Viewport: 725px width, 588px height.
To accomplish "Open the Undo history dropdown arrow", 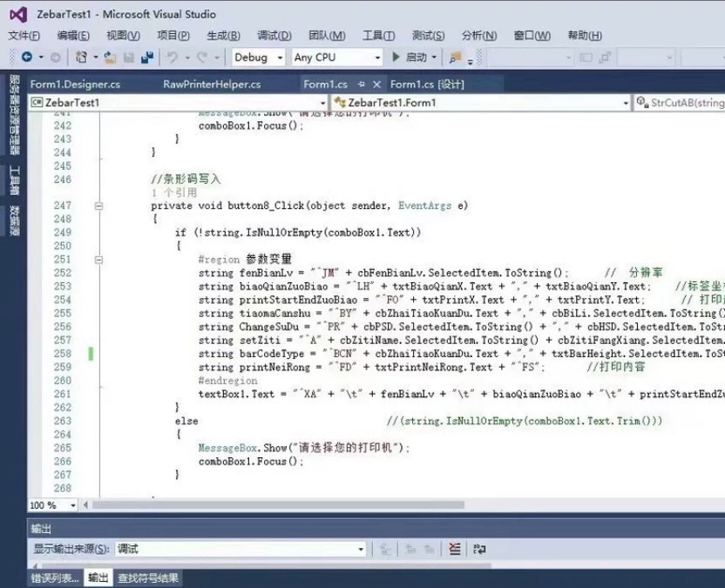I will pyautogui.click(x=187, y=57).
